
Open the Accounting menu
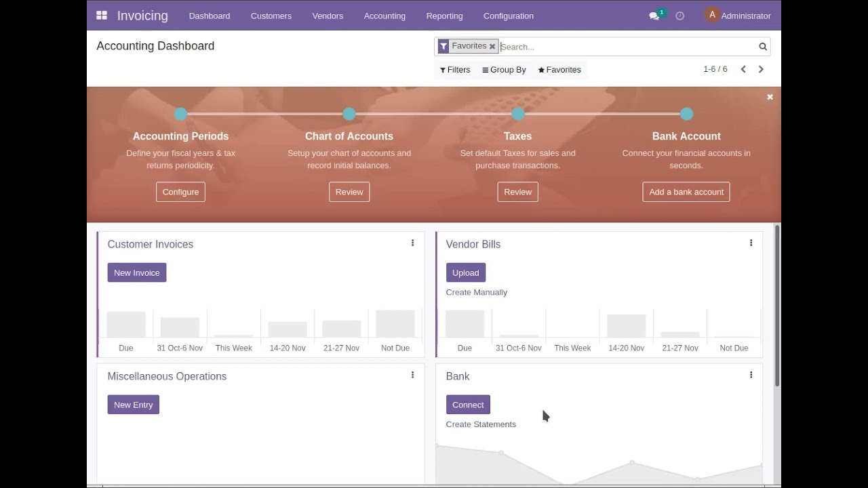[x=384, y=16]
